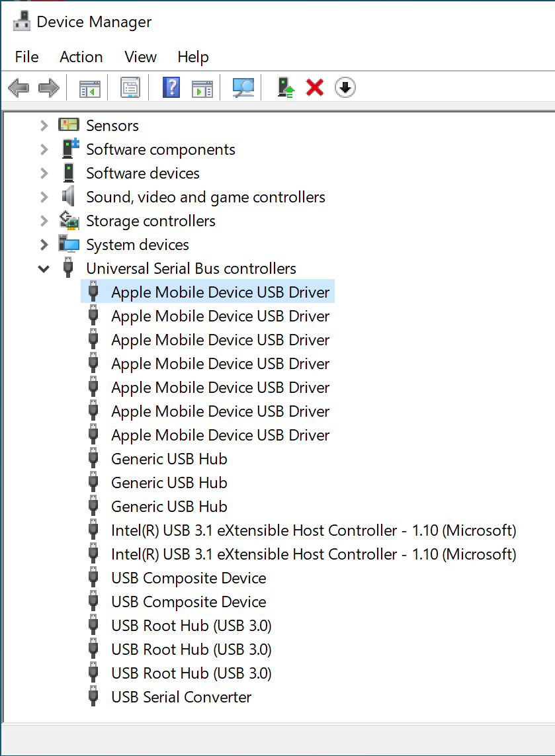This screenshot has width=555, height=756.
Task: Expand the Sensors category
Action: 44,126
